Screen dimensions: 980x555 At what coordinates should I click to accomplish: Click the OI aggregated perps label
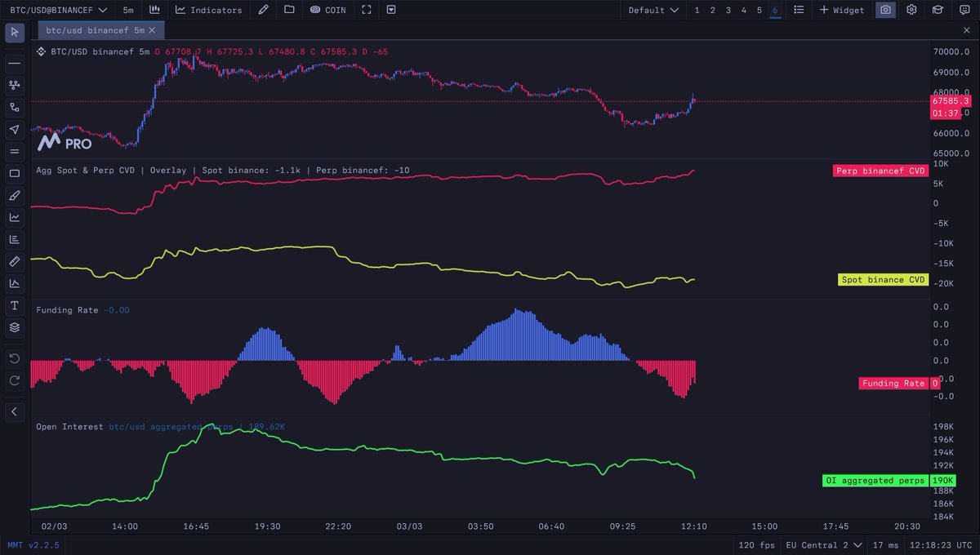(875, 481)
